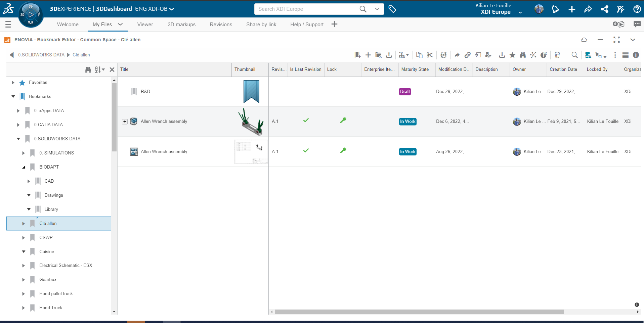Open the 3D markups tab
This screenshot has height=323, width=644.
(181, 25)
